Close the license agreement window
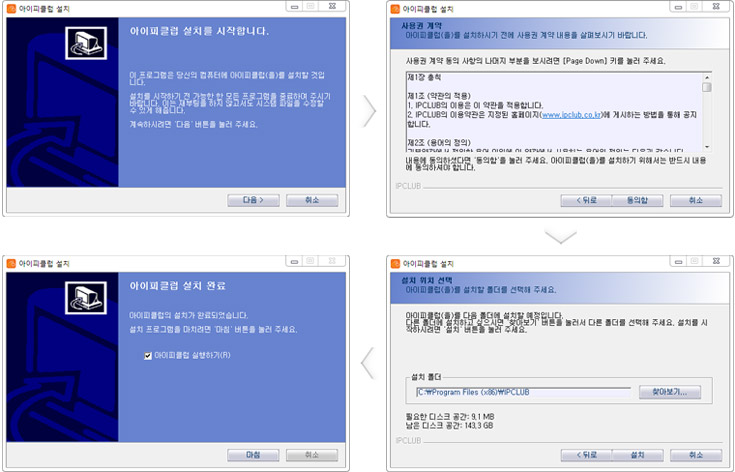The height and width of the screenshot is (472, 735). pos(716,6)
